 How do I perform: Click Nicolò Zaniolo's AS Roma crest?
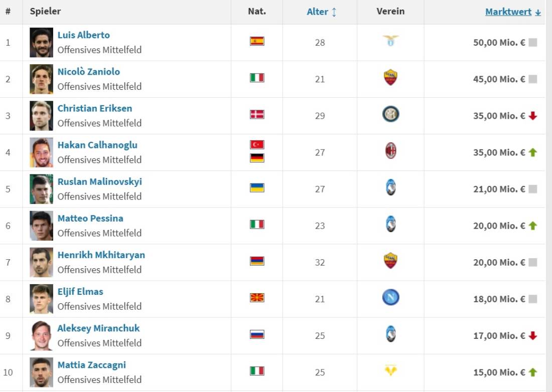coord(390,78)
